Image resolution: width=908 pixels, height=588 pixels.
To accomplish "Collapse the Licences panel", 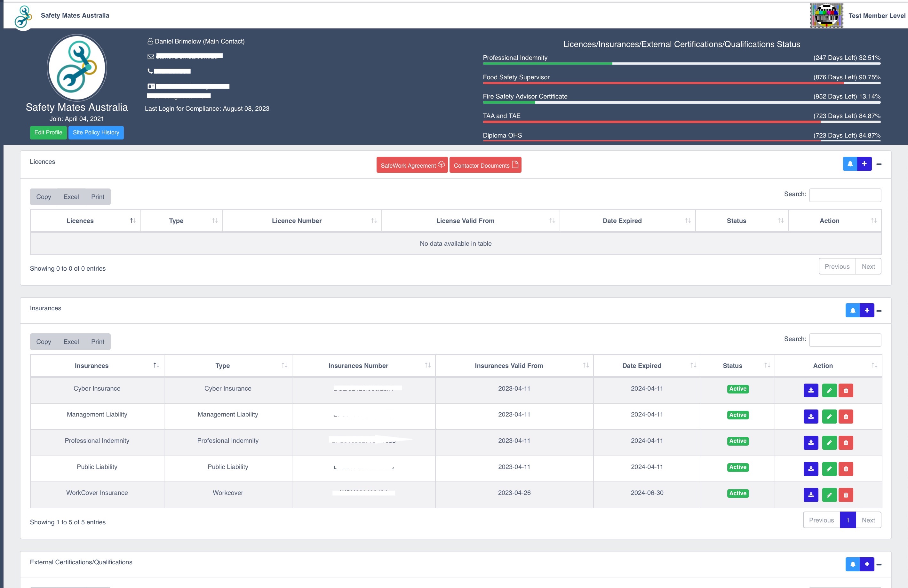I will [x=879, y=164].
